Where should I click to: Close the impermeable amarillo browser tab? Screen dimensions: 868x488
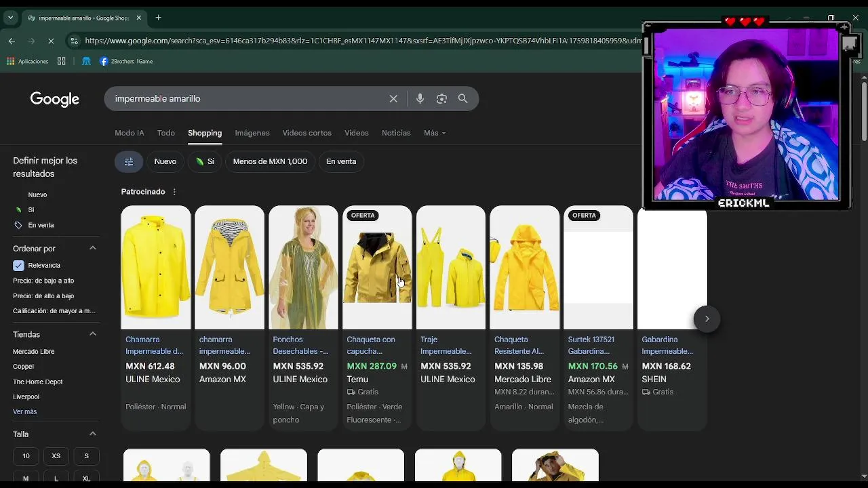pos(139,18)
